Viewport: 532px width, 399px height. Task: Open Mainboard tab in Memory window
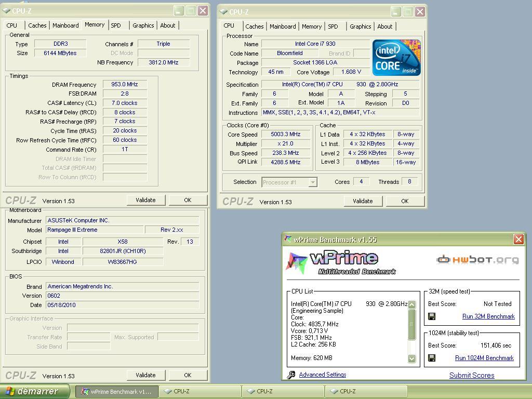tap(65, 25)
